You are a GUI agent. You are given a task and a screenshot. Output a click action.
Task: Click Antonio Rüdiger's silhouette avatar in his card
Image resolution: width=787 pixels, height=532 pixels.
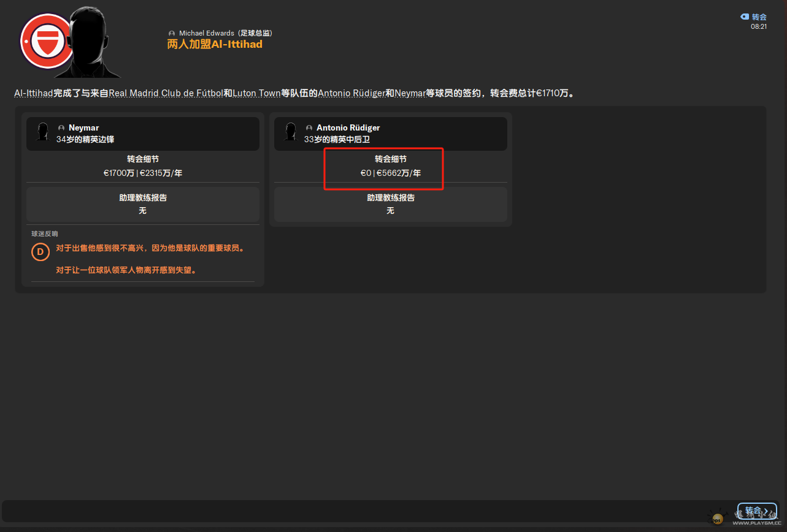[290, 132]
